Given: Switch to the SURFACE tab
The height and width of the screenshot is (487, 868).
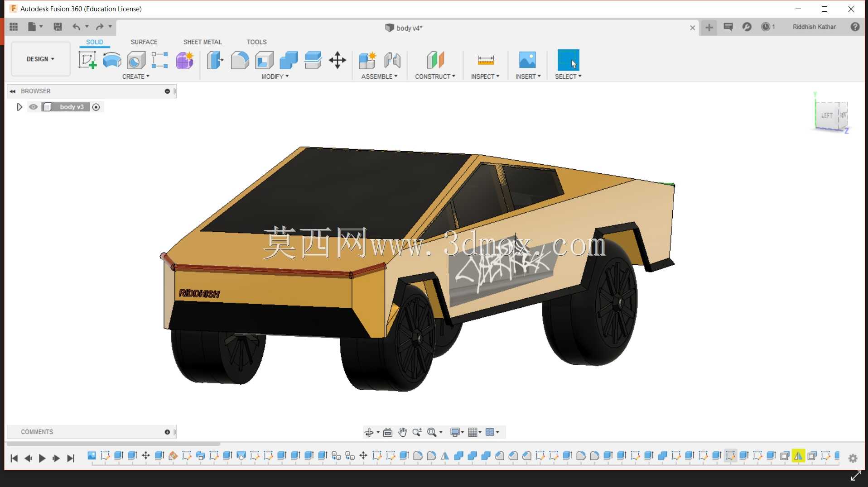Looking at the screenshot, I should click(144, 42).
